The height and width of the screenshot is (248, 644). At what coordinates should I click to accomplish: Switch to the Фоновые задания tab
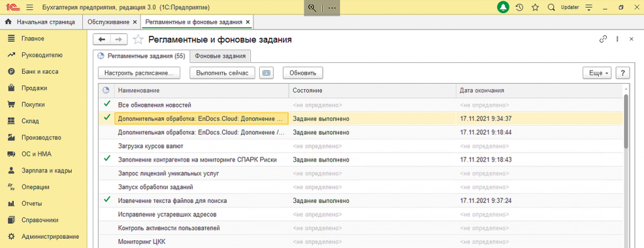220,56
